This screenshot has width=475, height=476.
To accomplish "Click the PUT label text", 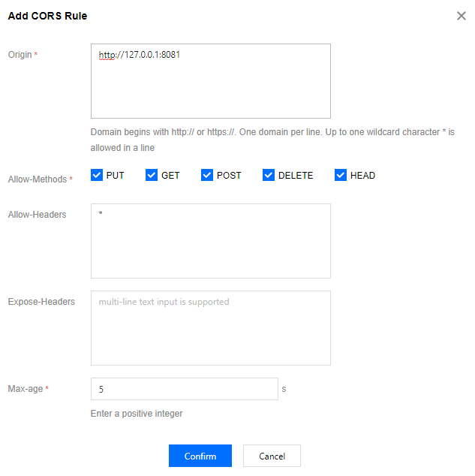I will tap(116, 176).
